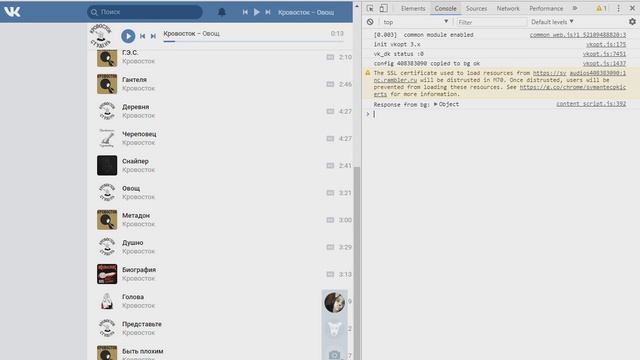This screenshot has width=640, height=360.
Task: Switch to the Elements tab
Action: pyautogui.click(x=413, y=8)
